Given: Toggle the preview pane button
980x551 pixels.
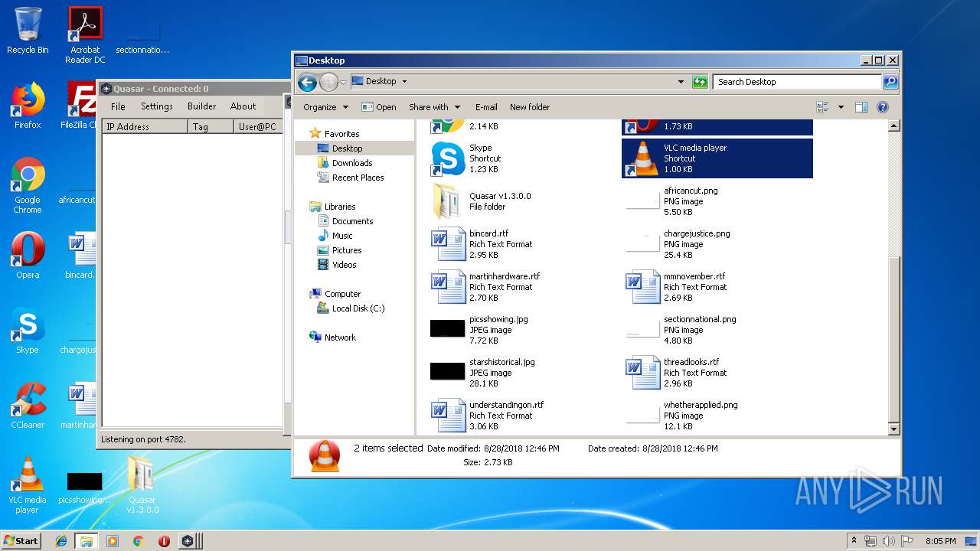Looking at the screenshot, I should click(861, 107).
